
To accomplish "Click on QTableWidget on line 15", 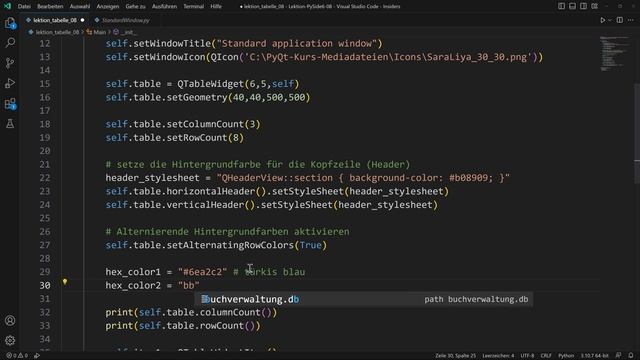I will point(211,84).
